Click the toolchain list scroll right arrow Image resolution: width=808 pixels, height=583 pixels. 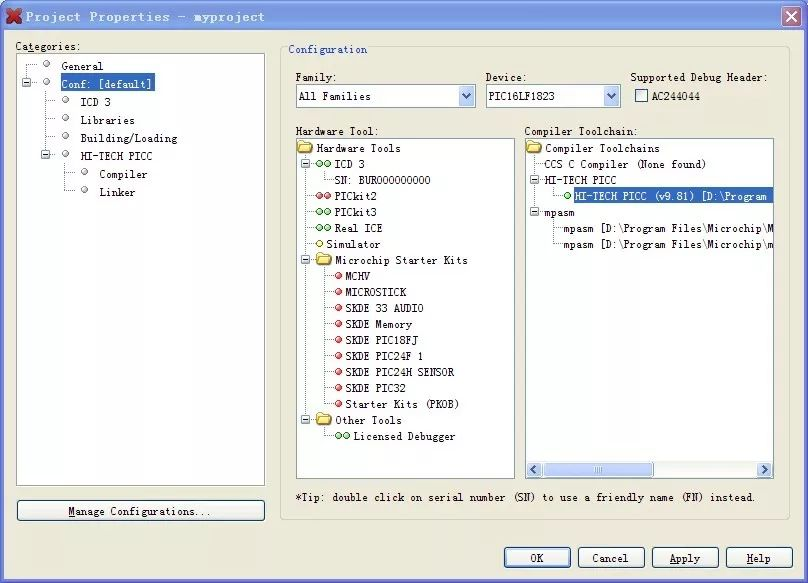(764, 470)
